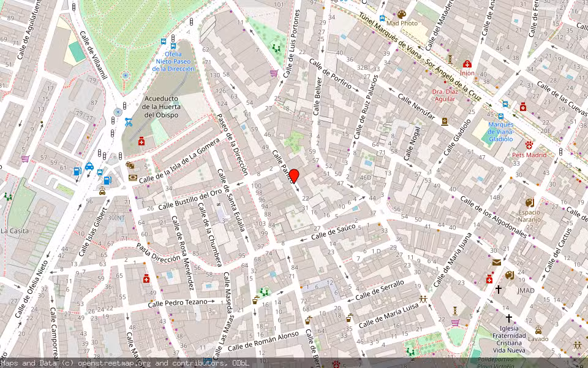Image resolution: width=588 pixels, height=368 pixels.
Task: Select the Ofelia Nieto-Paseo de la Dirección stop label
Action: point(173,61)
